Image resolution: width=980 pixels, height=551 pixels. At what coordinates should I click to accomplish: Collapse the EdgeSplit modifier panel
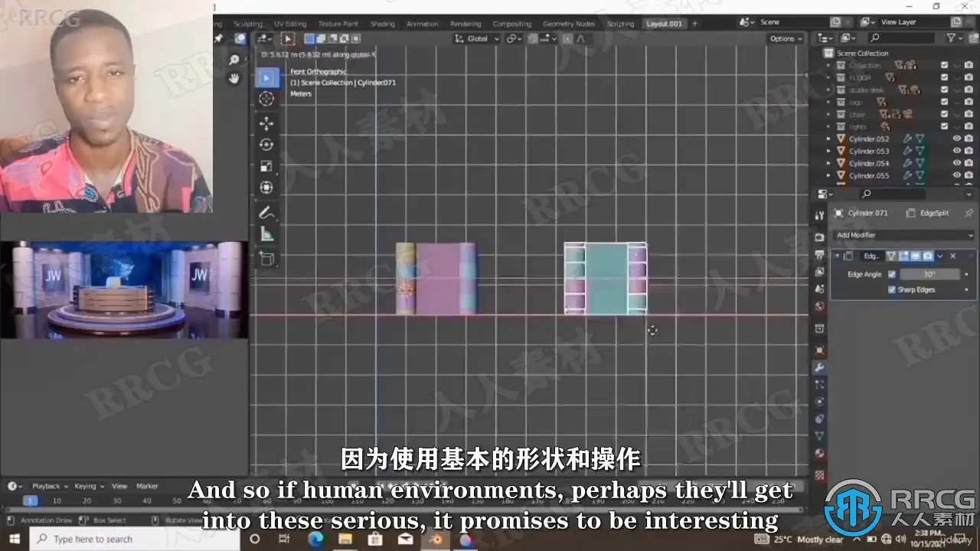pos(838,256)
